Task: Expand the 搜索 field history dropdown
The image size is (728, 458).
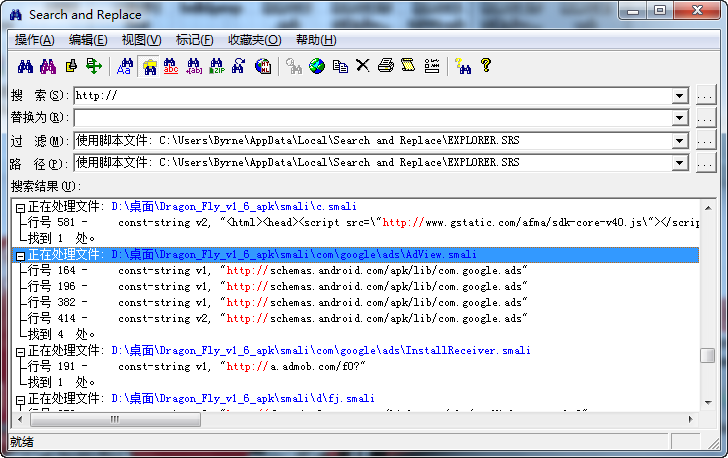Action: [x=679, y=96]
